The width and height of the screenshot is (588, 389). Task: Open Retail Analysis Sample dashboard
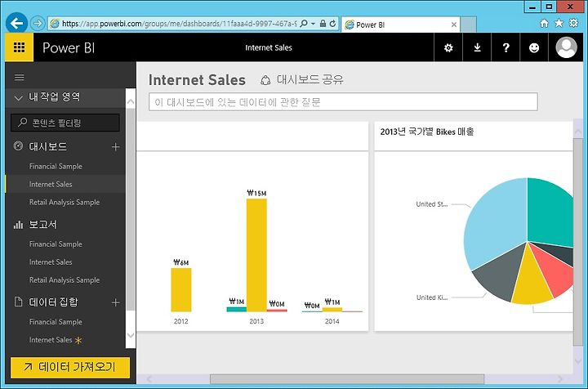[x=65, y=202]
